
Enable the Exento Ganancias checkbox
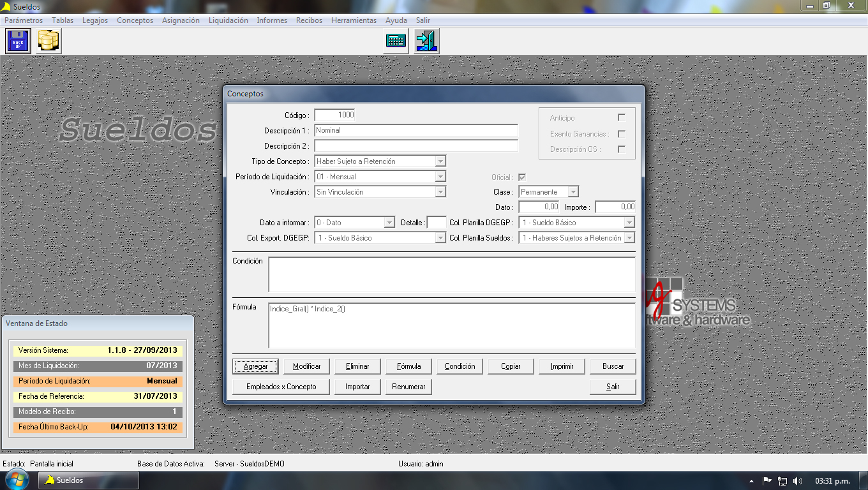click(622, 134)
